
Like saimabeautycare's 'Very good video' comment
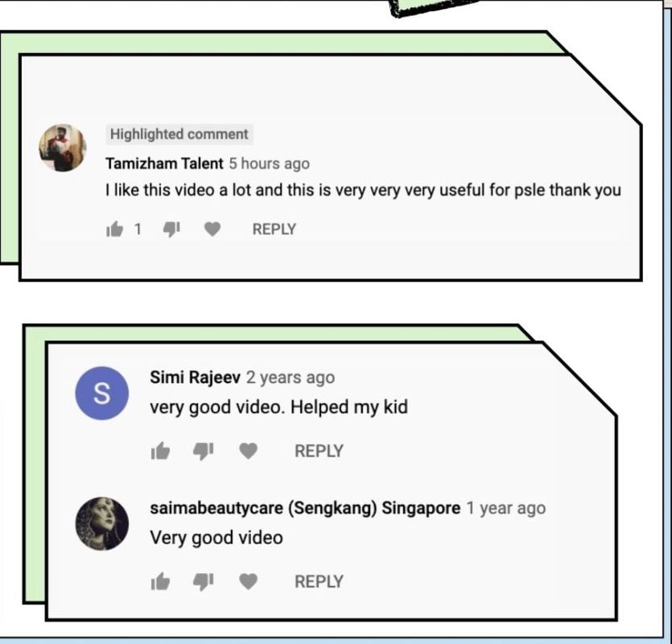pyautogui.click(x=160, y=581)
